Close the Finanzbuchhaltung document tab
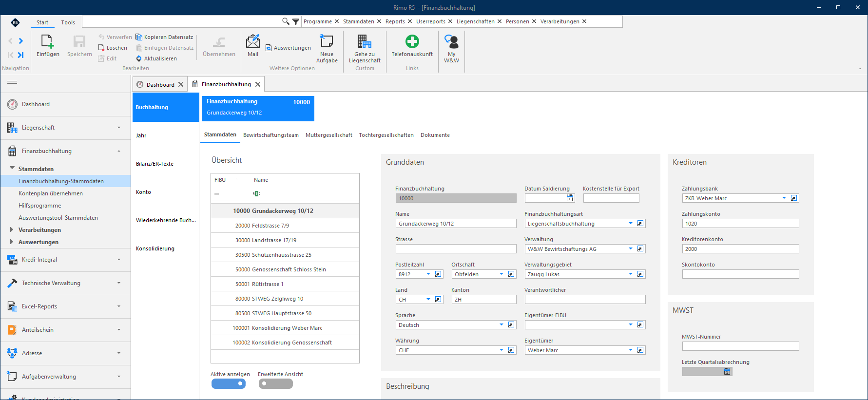Image resolution: width=868 pixels, height=400 pixels. [x=258, y=84]
